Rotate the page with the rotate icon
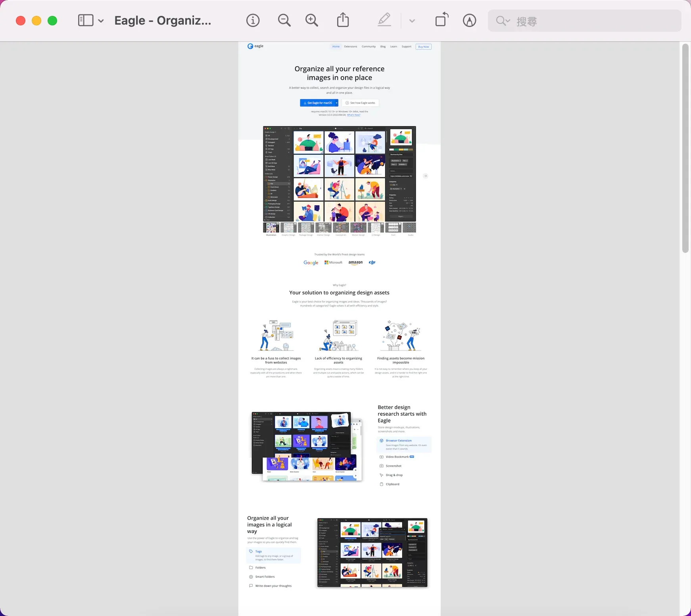691x616 pixels. [x=442, y=20]
